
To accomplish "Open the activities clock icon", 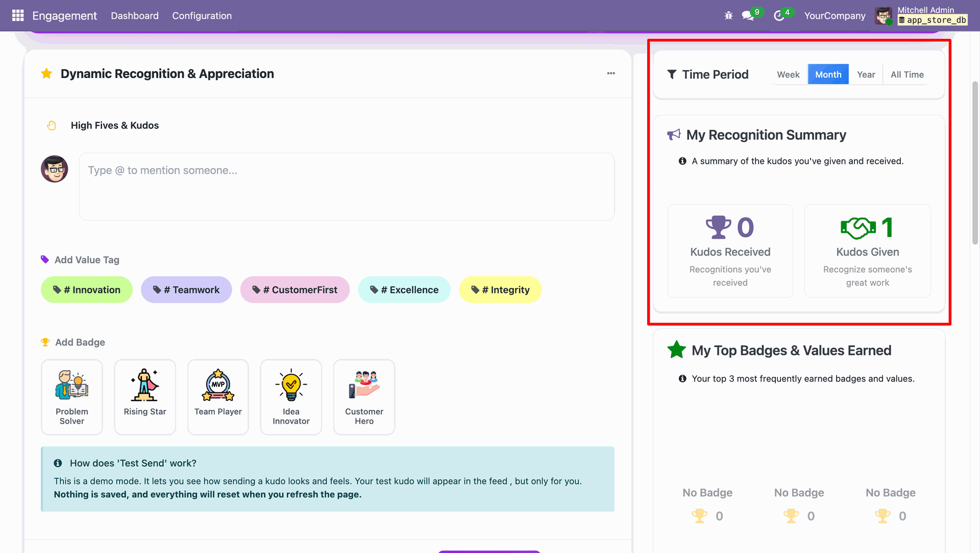I will 779,16.
